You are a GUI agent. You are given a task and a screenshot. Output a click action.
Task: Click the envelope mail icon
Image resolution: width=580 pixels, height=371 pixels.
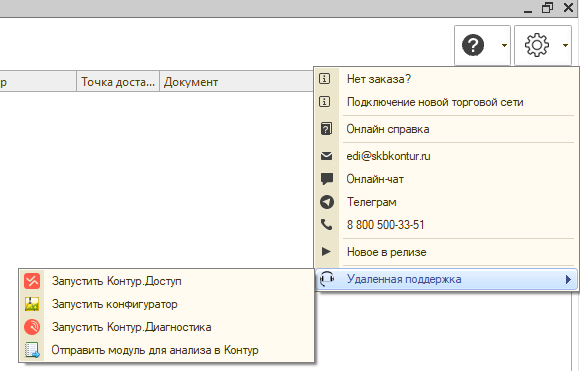tap(326, 156)
